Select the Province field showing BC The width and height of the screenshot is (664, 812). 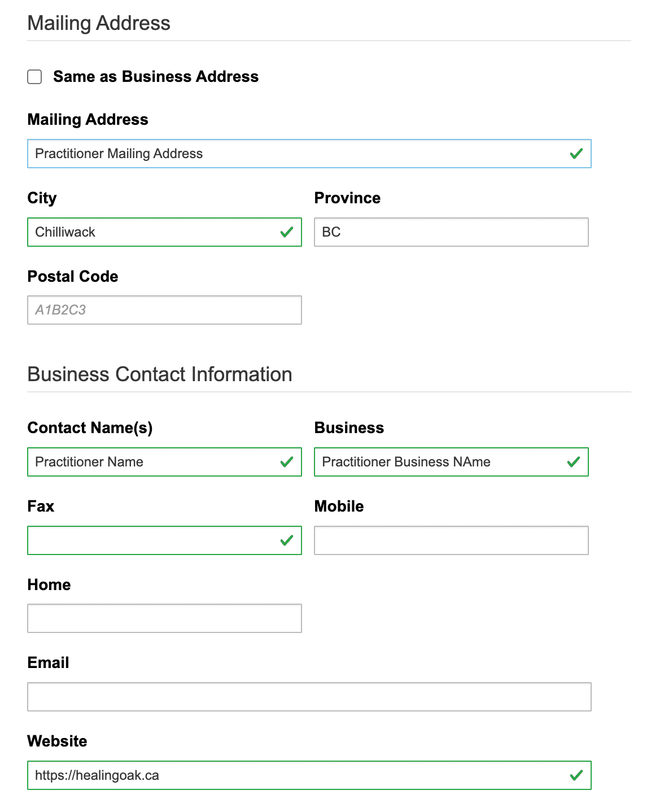point(451,232)
